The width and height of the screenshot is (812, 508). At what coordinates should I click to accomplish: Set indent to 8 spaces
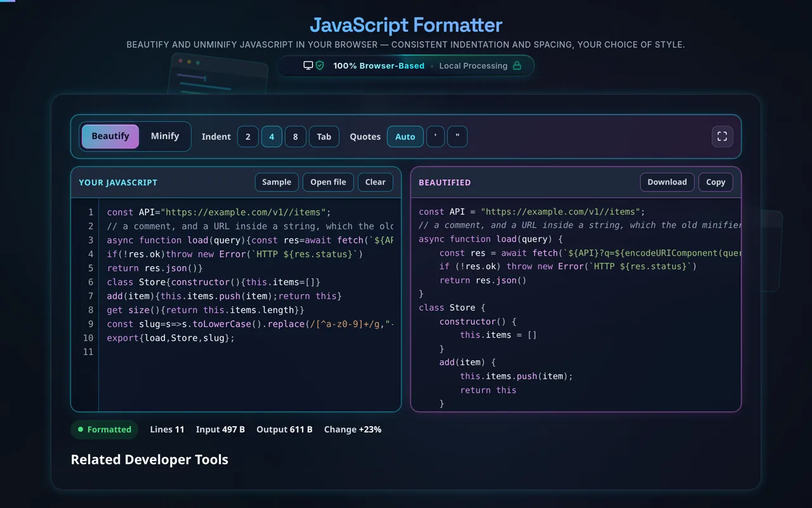coord(296,137)
